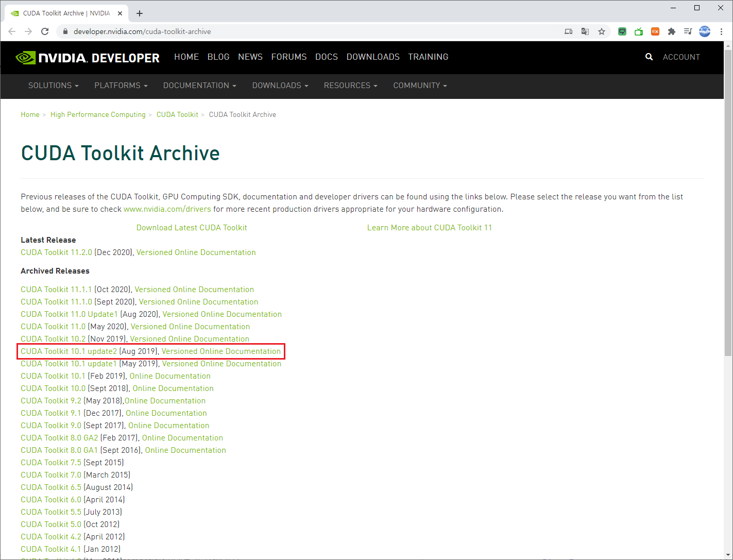Image resolution: width=733 pixels, height=560 pixels.
Task: Open the Extensions puzzle-piece menu
Action: [x=672, y=31]
